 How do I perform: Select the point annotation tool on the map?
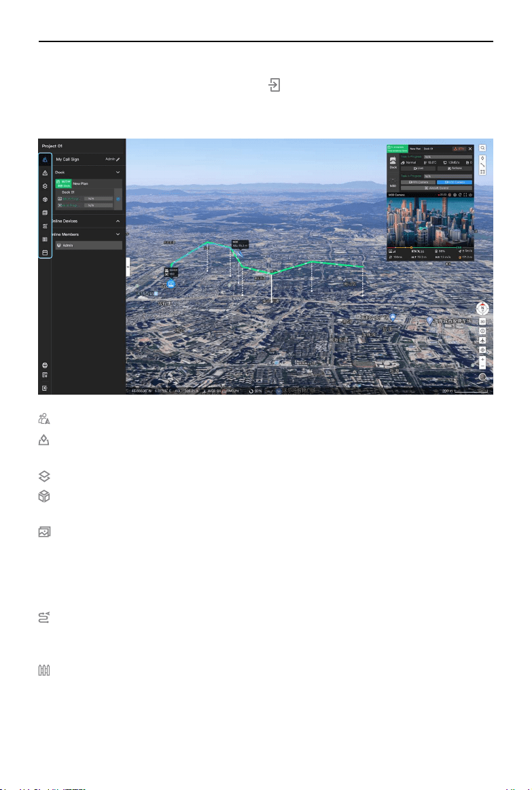click(x=482, y=158)
